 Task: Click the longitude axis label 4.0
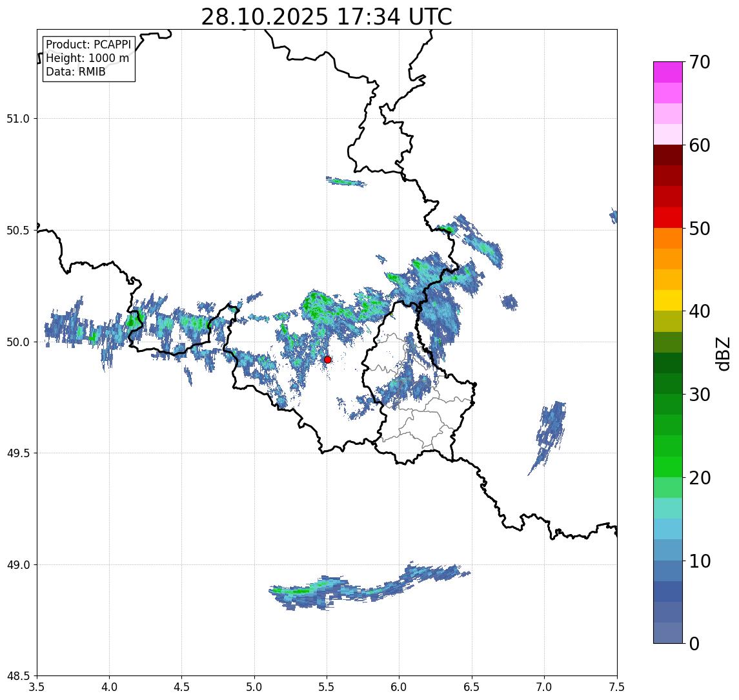coord(109,686)
